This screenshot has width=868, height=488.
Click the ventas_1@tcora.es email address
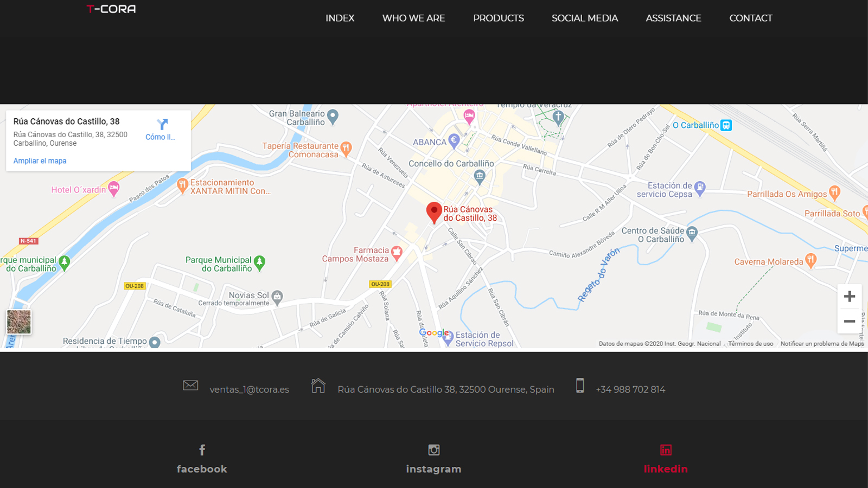click(x=249, y=389)
